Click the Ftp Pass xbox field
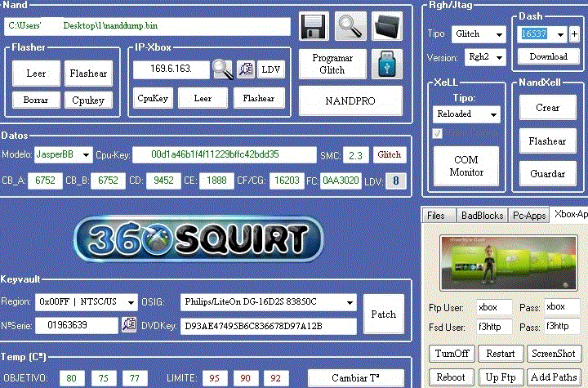Image resolution: width=588 pixels, height=388 pixels. pyautogui.click(x=562, y=307)
